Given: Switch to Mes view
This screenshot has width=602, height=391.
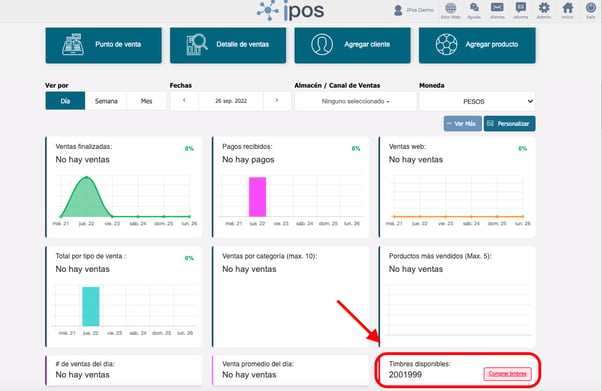Looking at the screenshot, I should [x=146, y=101].
